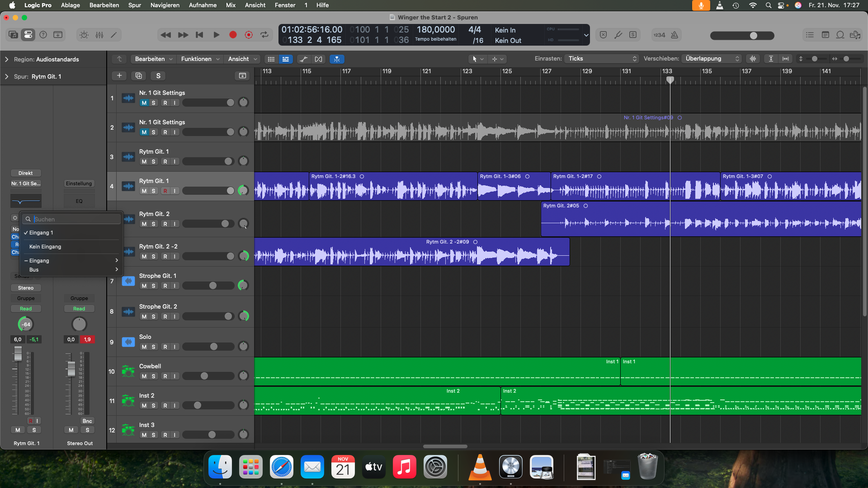The image size is (868, 488).
Task: Mute the Strophe Git. 1 track
Action: [x=144, y=286]
